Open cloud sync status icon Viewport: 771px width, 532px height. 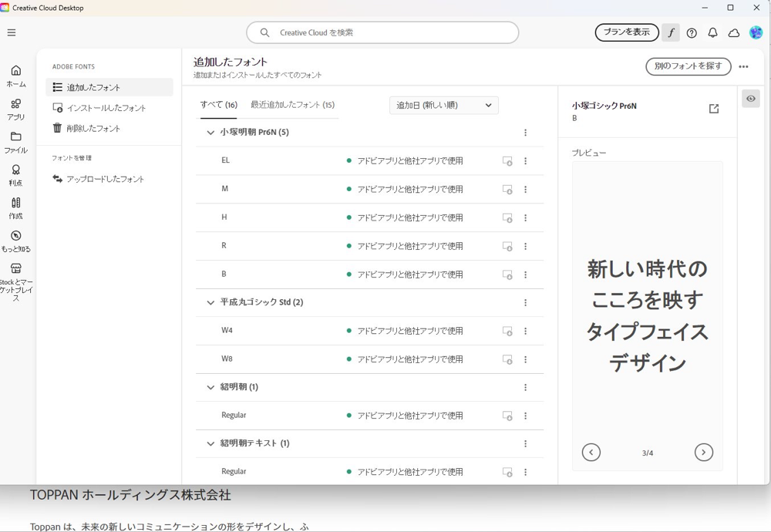tap(734, 33)
